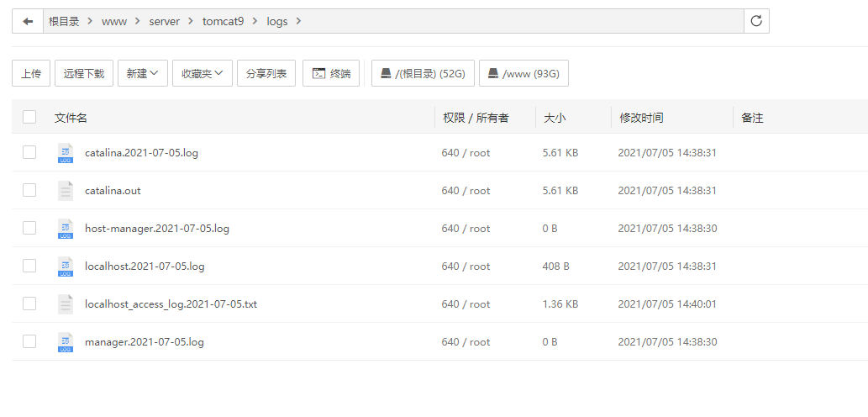Open localhost_access_log.2021-07-05.txt by name
The width and height of the screenshot is (868, 417).
point(171,304)
